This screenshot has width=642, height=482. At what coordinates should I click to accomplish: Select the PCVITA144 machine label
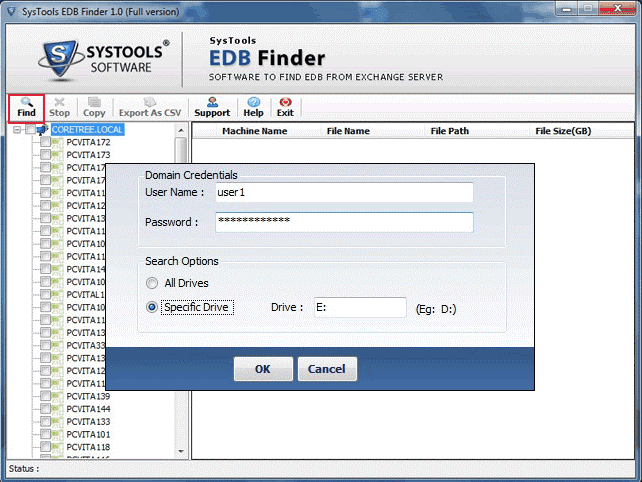point(88,409)
